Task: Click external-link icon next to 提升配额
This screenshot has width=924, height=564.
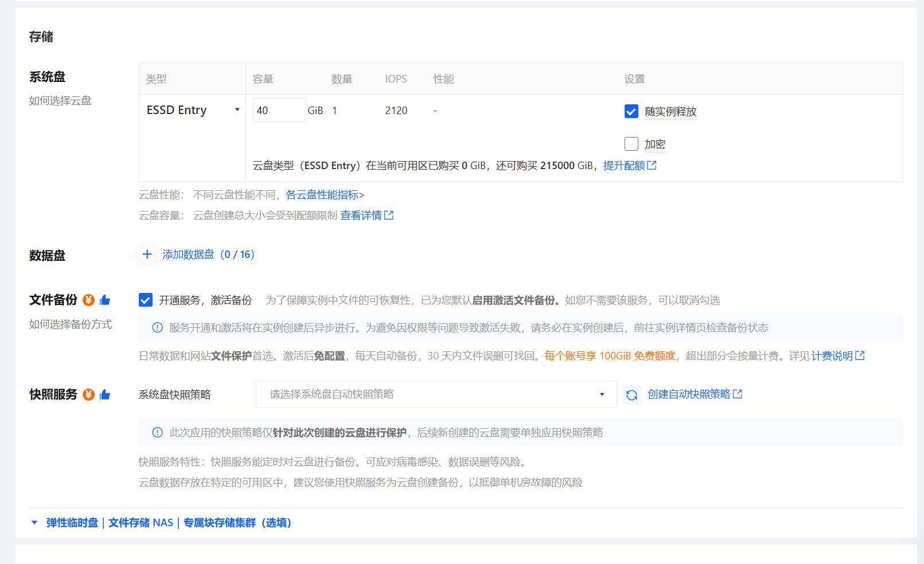Action: [x=652, y=165]
